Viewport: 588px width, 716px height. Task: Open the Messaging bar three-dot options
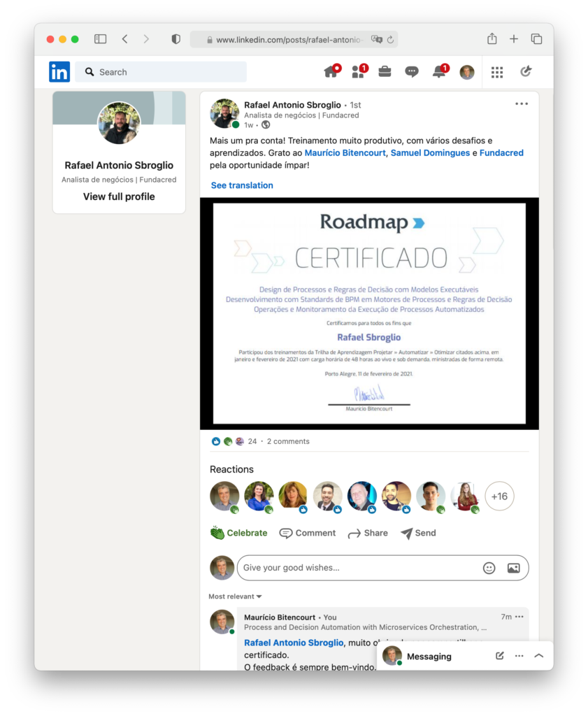click(x=519, y=656)
